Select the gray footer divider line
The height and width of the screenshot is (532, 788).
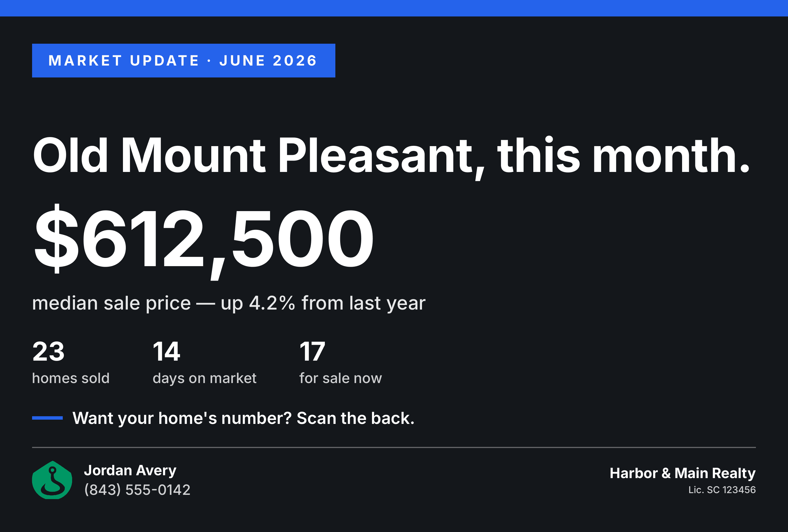coord(394,447)
